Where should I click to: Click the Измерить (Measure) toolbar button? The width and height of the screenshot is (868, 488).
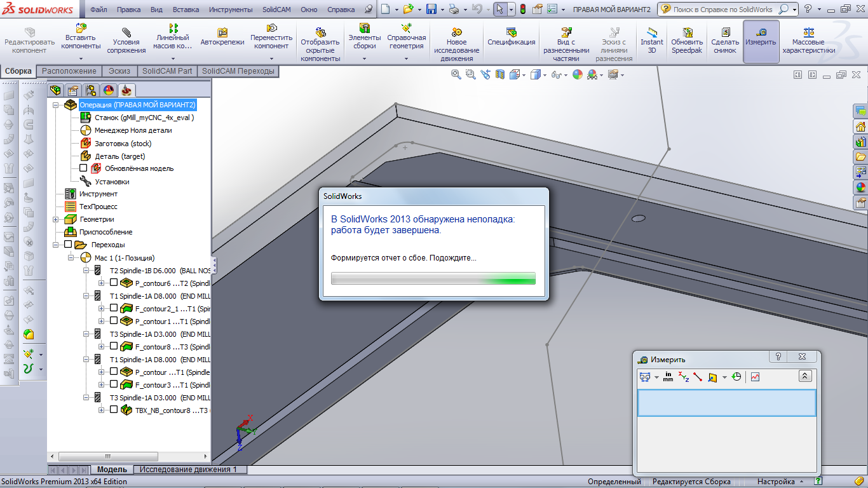(x=761, y=41)
